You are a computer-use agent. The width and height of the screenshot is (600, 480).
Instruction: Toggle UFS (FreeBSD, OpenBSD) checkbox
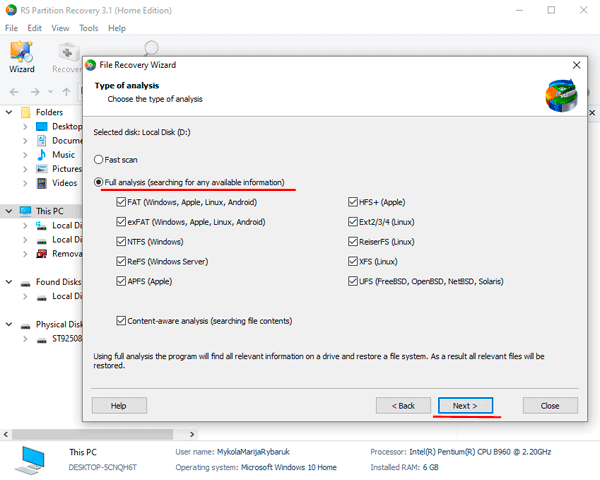pyautogui.click(x=353, y=281)
